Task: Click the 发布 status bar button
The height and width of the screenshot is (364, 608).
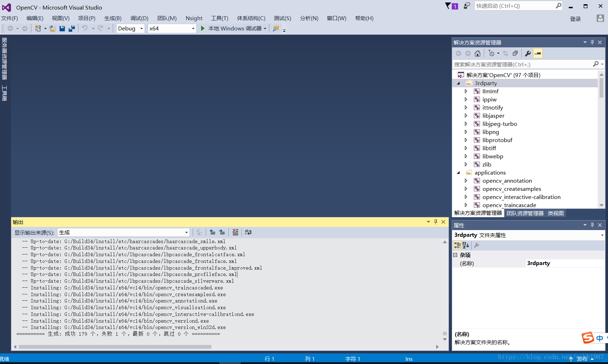Action: coord(582,359)
